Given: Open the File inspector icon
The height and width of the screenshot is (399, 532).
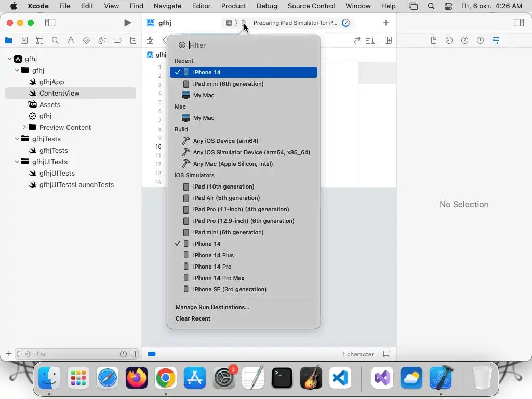Looking at the screenshot, I should pyautogui.click(x=434, y=41).
